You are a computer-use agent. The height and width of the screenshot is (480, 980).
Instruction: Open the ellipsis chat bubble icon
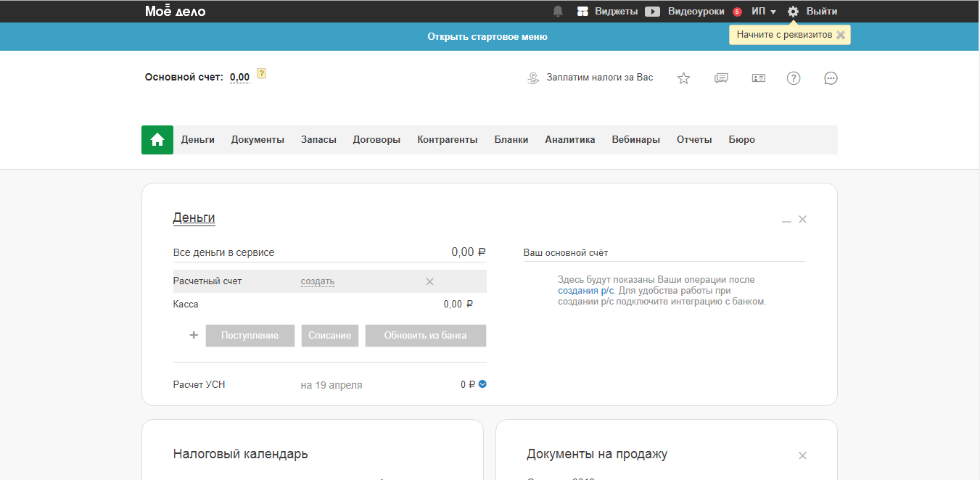click(831, 78)
